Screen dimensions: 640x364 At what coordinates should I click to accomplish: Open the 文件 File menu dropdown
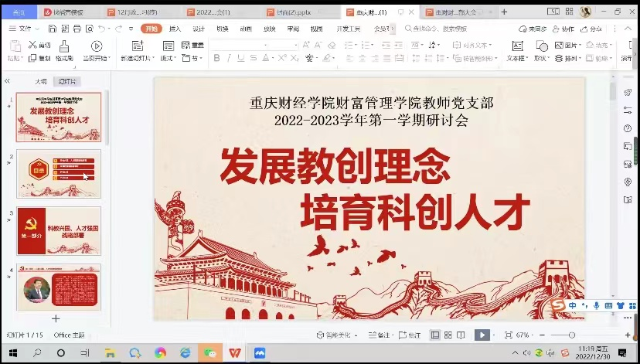click(24, 29)
